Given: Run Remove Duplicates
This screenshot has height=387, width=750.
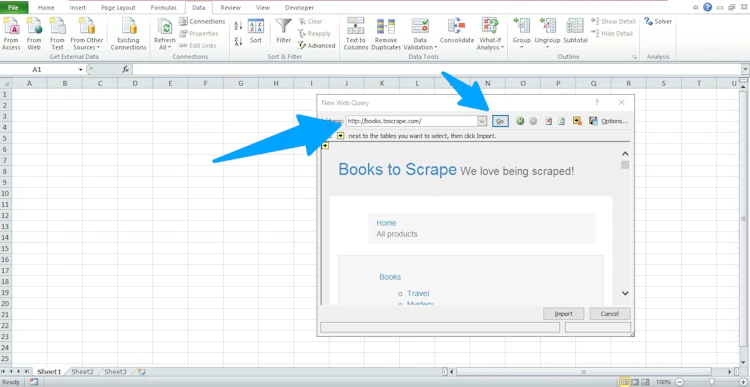Looking at the screenshot, I should click(386, 33).
